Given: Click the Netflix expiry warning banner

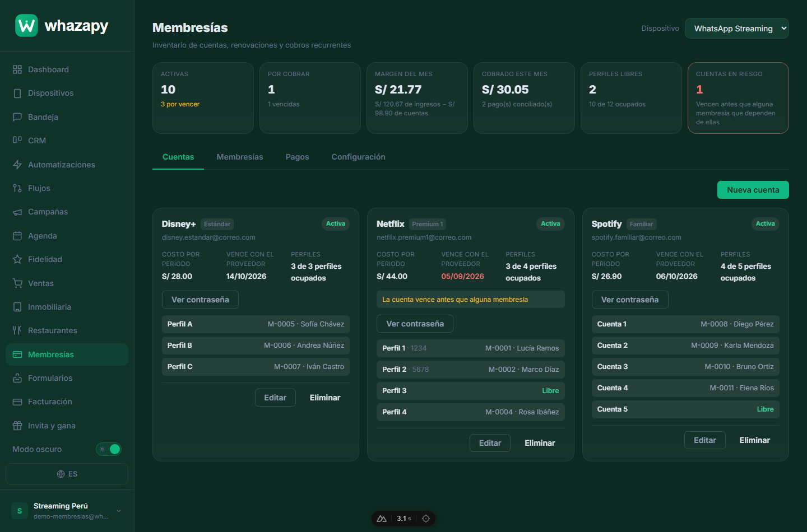Looking at the screenshot, I should pos(471,300).
